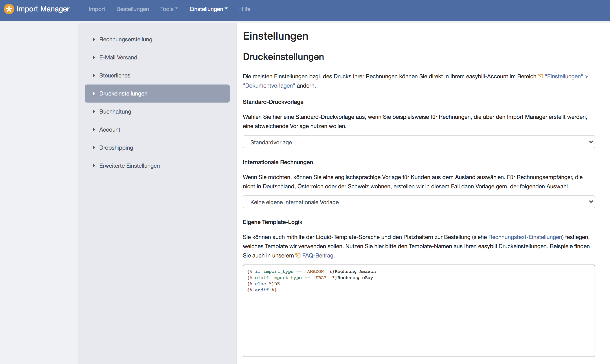This screenshot has height=364, width=610.
Task: Click the external link icon before FAQ-Beitrag
Action: pyautogui.click(x=298, y=255)
